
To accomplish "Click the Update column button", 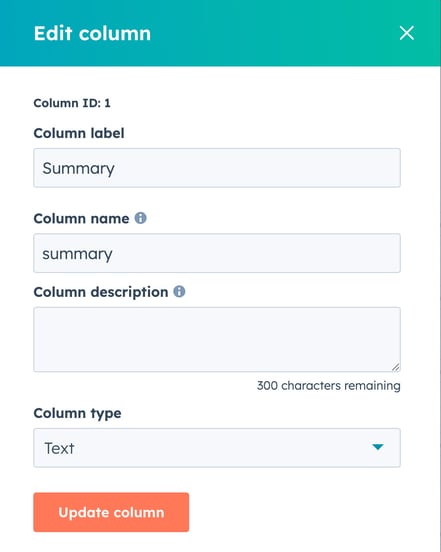I will tap(111, 512).
